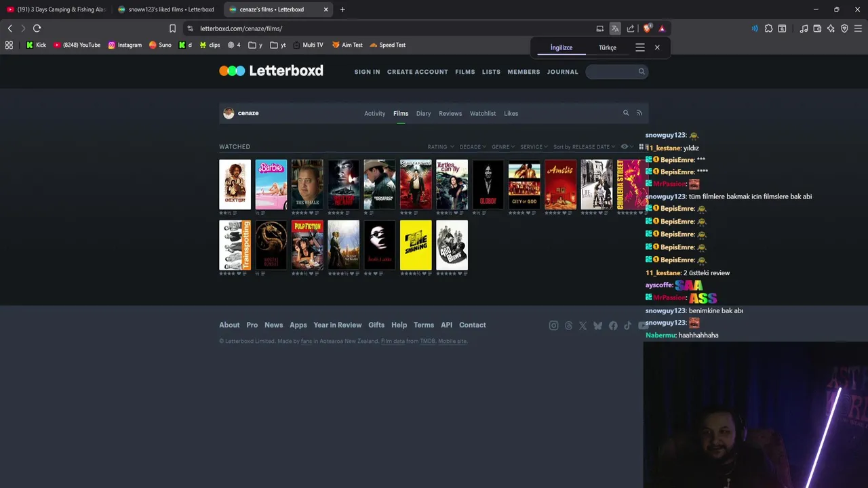
Task: Expand the RATING filter dropdown
Action: pos(441,147)
